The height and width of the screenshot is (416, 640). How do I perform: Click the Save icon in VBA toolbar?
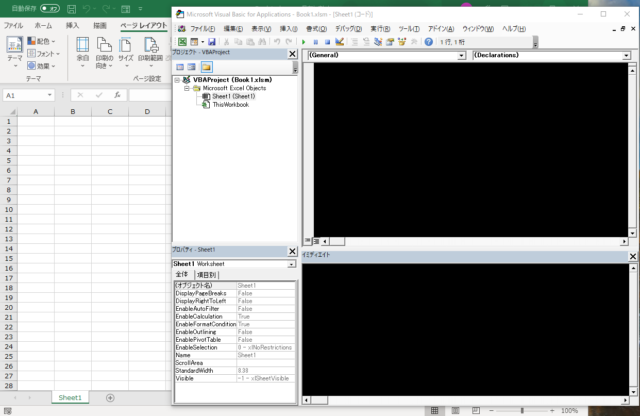pos(213,42)
